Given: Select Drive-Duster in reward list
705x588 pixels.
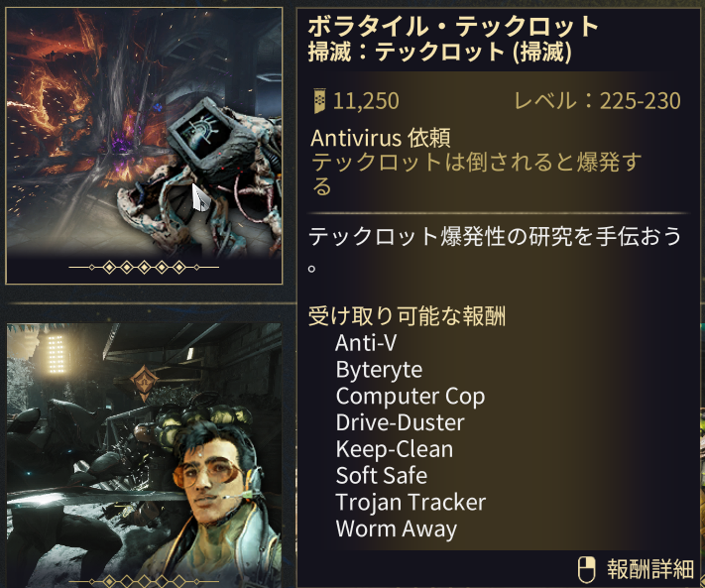Looking at the screenshot, I should [400, 422].
